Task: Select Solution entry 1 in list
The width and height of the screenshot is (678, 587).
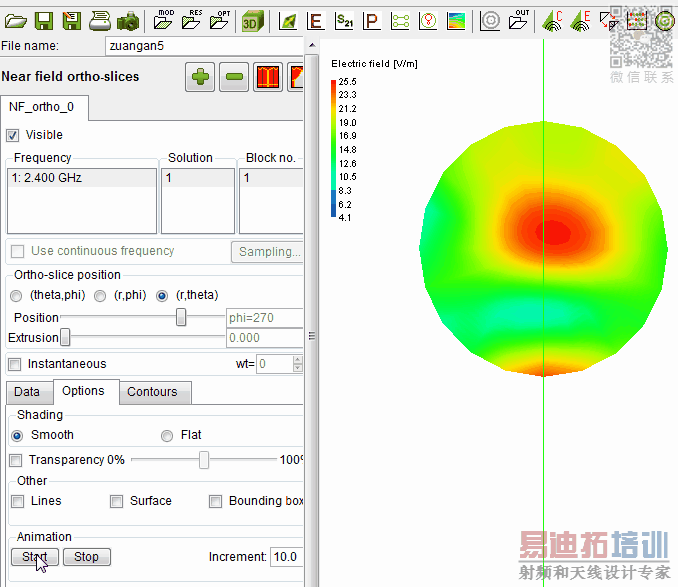Action: tap(198, 178)
